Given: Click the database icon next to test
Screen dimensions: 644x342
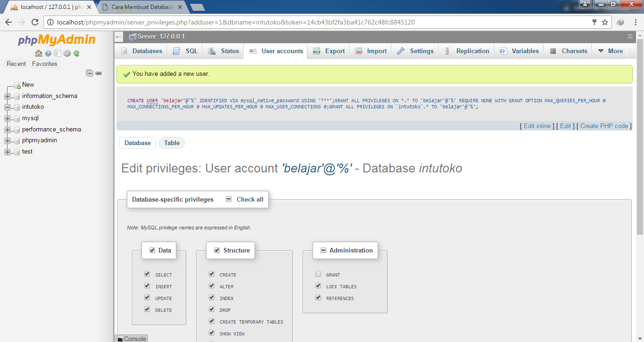Looking at the screenshot, I should tap(17, 152).
